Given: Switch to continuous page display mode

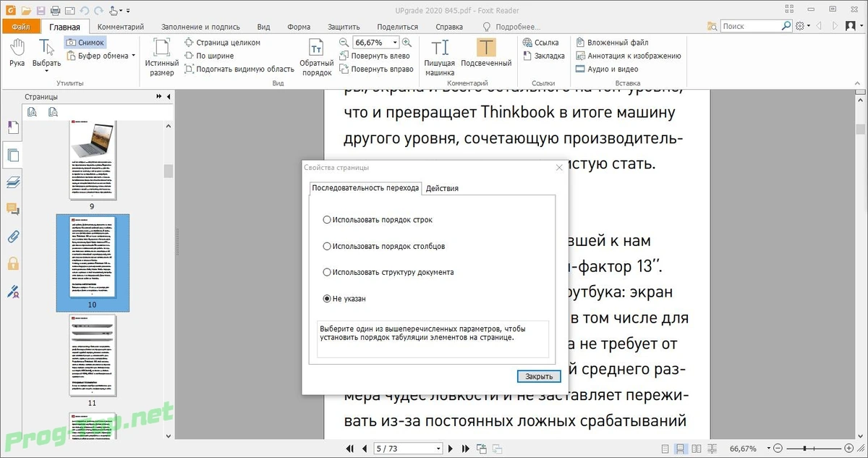Looking at the screenshot, I should click(679, 449).
